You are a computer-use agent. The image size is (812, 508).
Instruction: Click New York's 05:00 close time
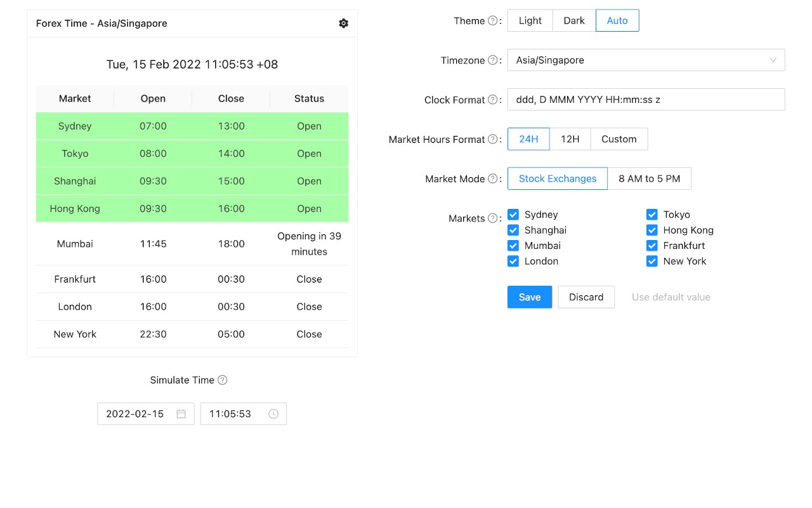click(x=231, y=334)
